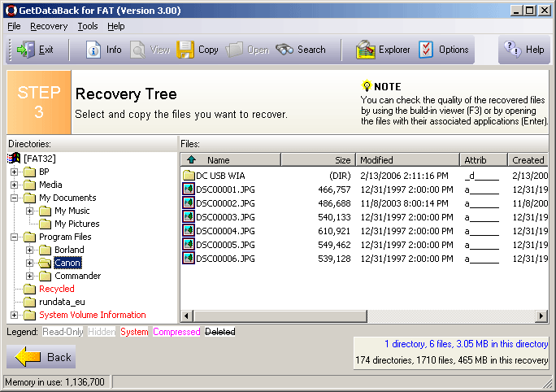The width and height of the screenshot is (556, 392).
Task: Open the Tools menu
Action: coord(88,26)
